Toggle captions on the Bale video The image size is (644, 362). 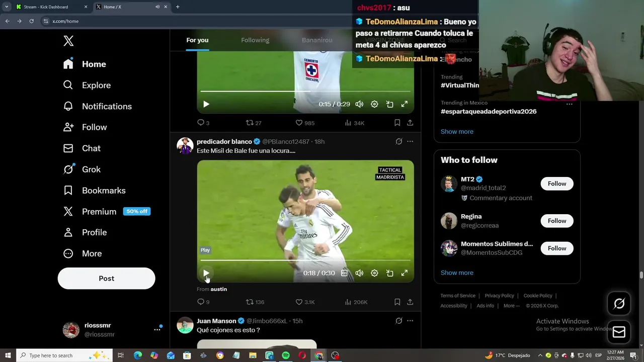coord(344,273)
